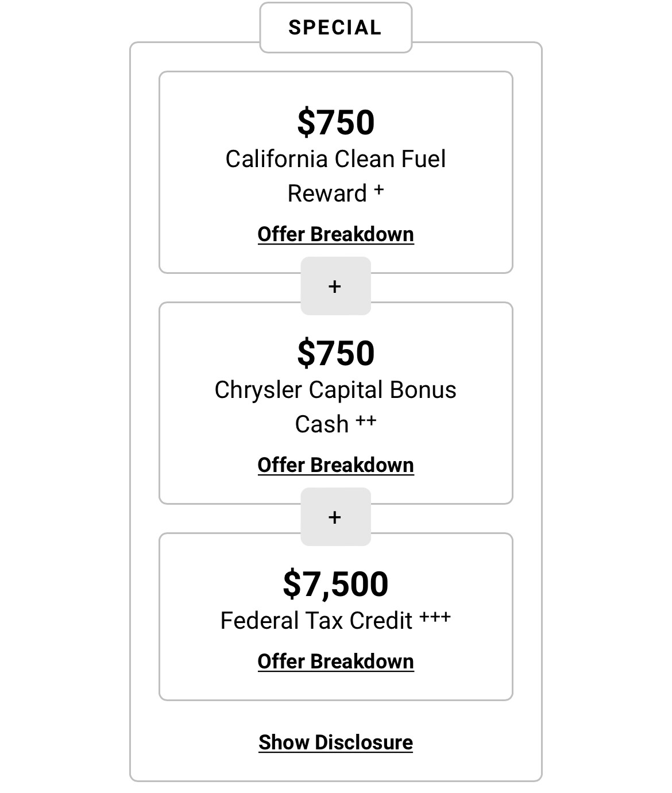Viewport: 672px width, 793px height.
Task: Click the word Cash in the second card
Action: [x=322, y=424]
